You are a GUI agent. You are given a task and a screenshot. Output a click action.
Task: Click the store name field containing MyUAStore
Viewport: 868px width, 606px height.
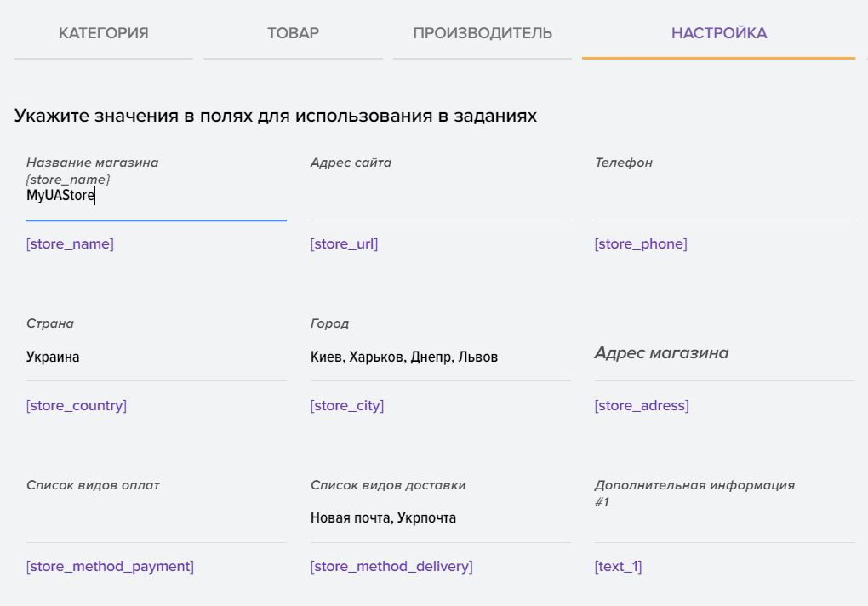tap(156, 197)
